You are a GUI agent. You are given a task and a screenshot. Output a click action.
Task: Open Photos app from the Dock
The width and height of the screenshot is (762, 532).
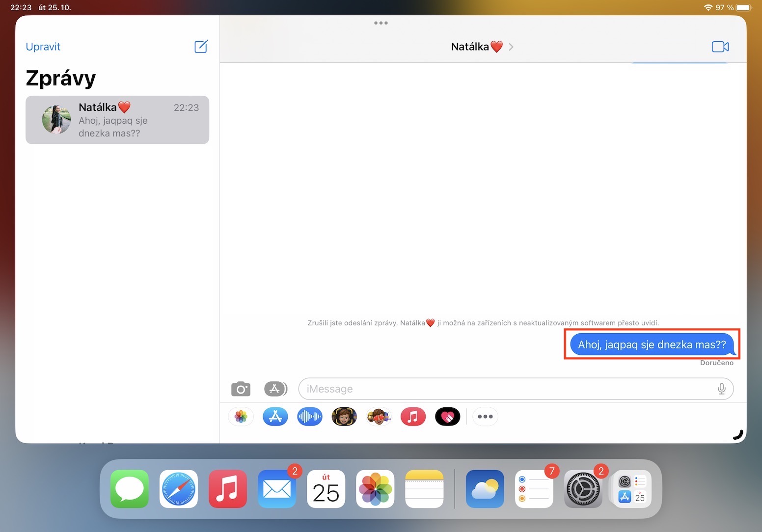pyautogui.click(x=375, y=489)
